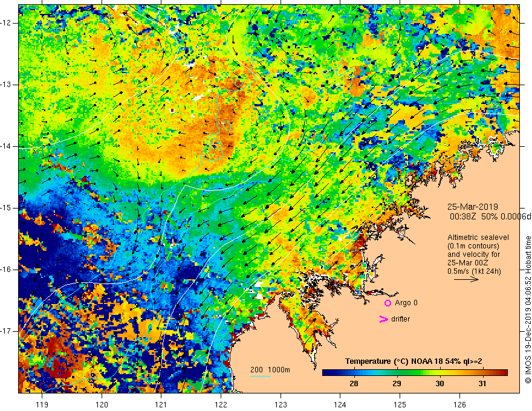Select the date text 25-Mar-2019
The image size is (532, 411).
(473, 207)
